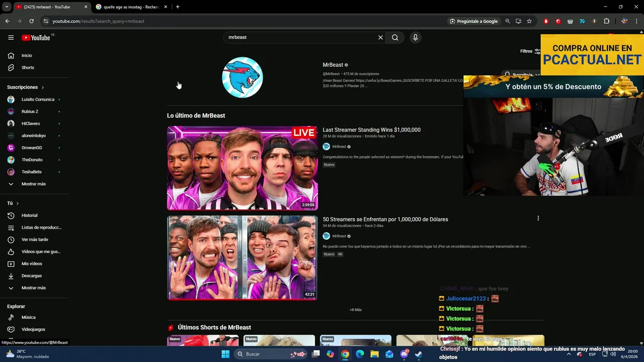
Task: Go back with the browser back arrow
Action: pos(7,21)
